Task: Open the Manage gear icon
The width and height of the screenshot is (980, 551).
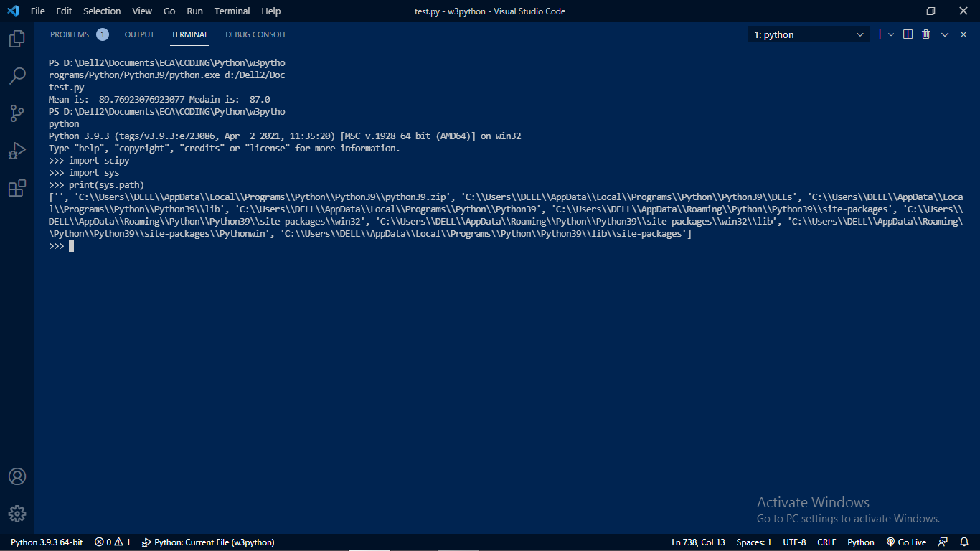Action: tap(17, 514)
